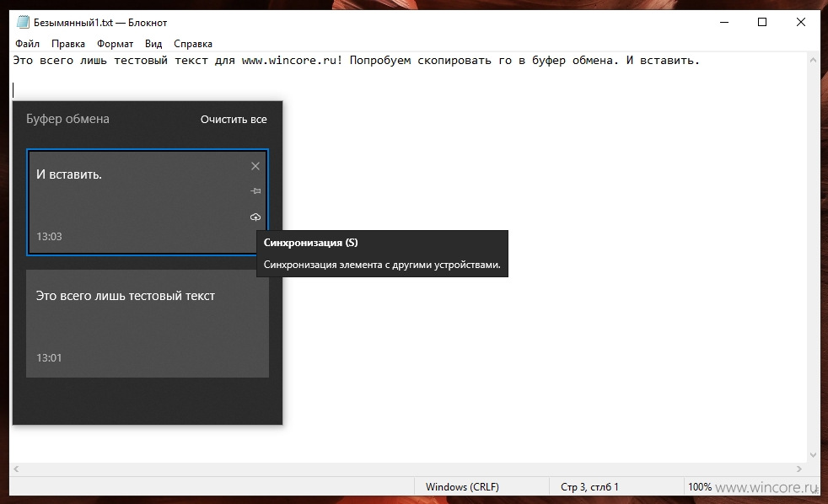Click horizontal scrollbar left arrow
The image size is (828, 504).
click(16, 469)
